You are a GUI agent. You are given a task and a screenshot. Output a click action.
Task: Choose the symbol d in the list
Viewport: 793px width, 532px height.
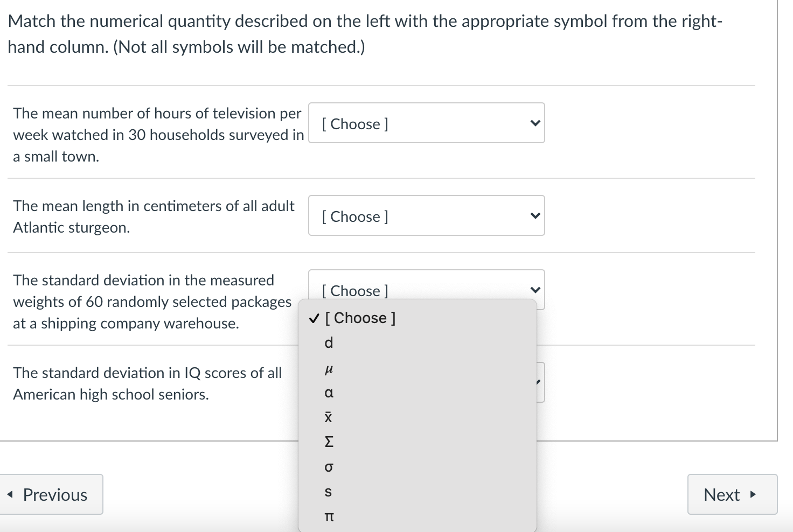point(328,343)
